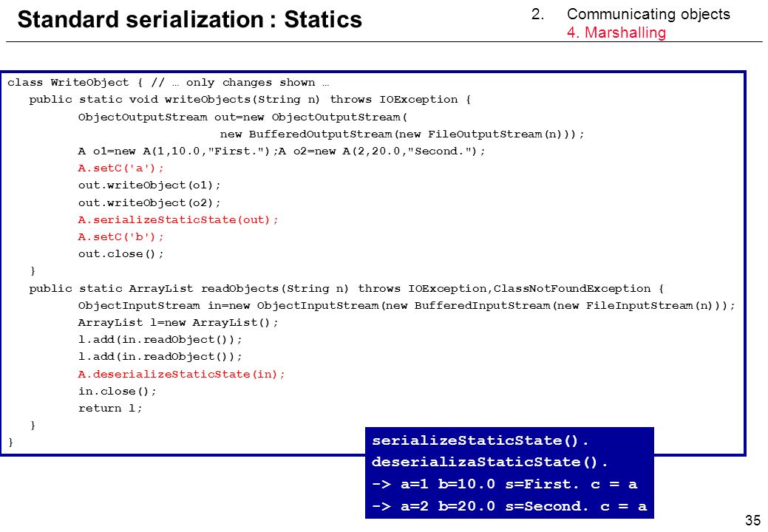Click the line out.close();
Screen dimensions: 768x532
[x=121, y=254]
